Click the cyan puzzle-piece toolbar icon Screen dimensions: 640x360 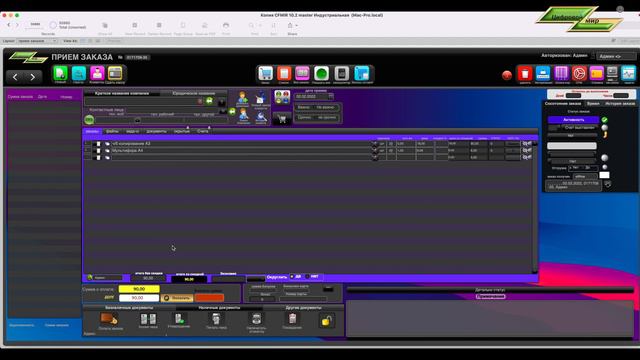362,73
